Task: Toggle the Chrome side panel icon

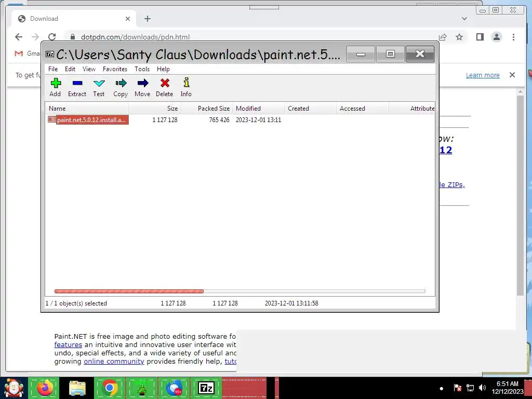Action: [x=480, y=37]
